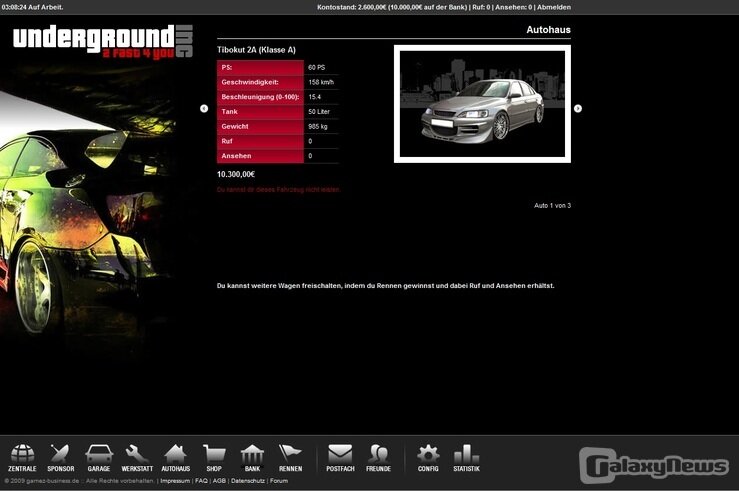This screenshot has width=739, height=491.
Task: Open the Rennen flag icon
Action: [x=290, y=458]
